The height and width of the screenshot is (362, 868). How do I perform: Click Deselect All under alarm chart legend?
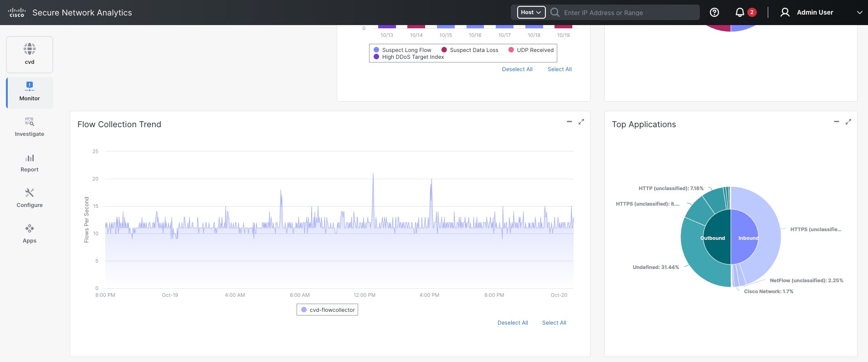(x=517, y=69)
